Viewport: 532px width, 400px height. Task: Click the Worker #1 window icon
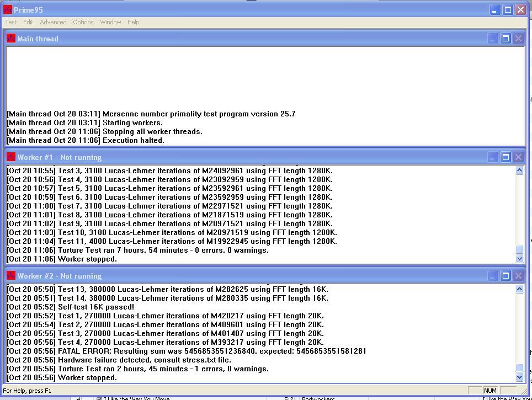[x=11, y=157]
